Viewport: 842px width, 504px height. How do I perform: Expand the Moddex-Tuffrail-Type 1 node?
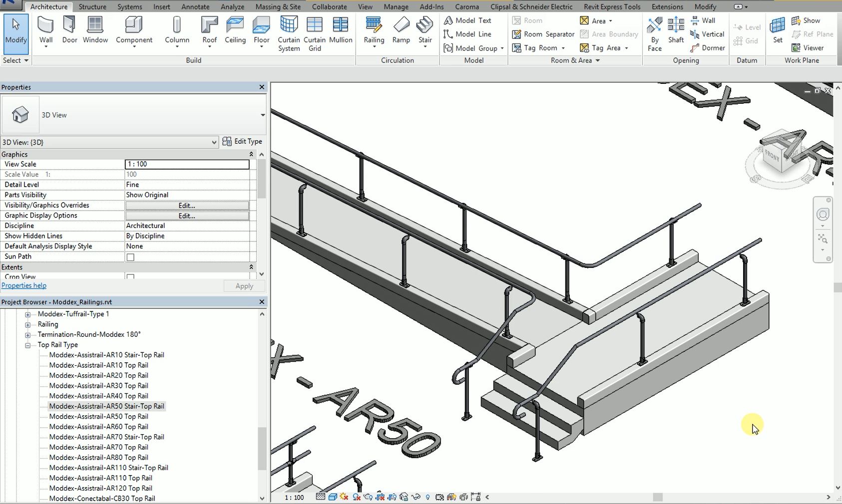pos(28,314)
